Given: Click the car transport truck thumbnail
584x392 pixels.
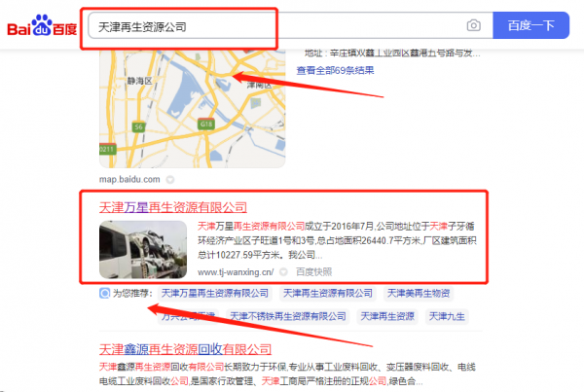Looking at the screenshot, I should coord(143,249).
